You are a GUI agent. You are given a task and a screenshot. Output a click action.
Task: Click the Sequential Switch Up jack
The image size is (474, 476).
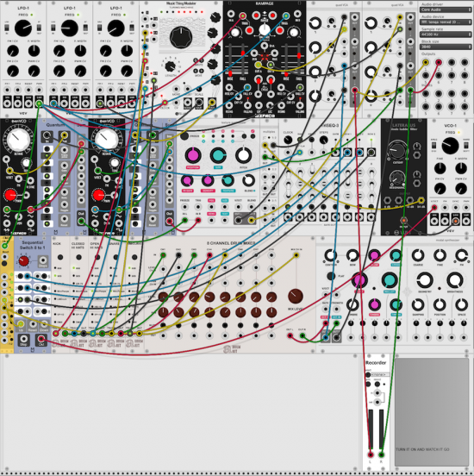click(21, 323)
